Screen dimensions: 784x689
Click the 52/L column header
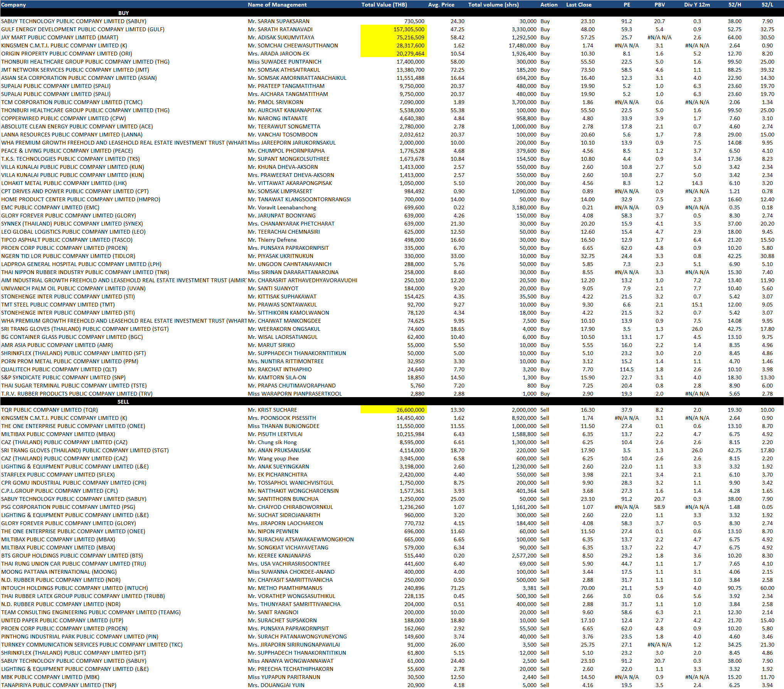point(767,5)
